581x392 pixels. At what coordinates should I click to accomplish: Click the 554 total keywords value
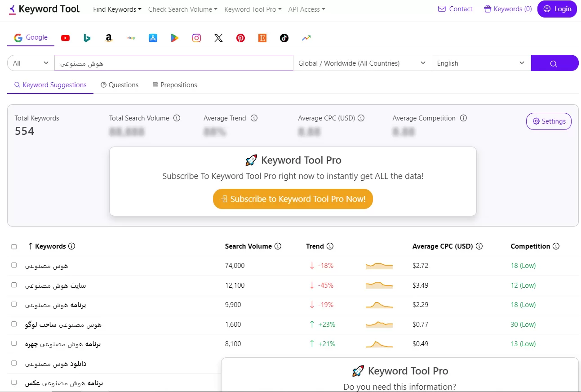(25, 131)
